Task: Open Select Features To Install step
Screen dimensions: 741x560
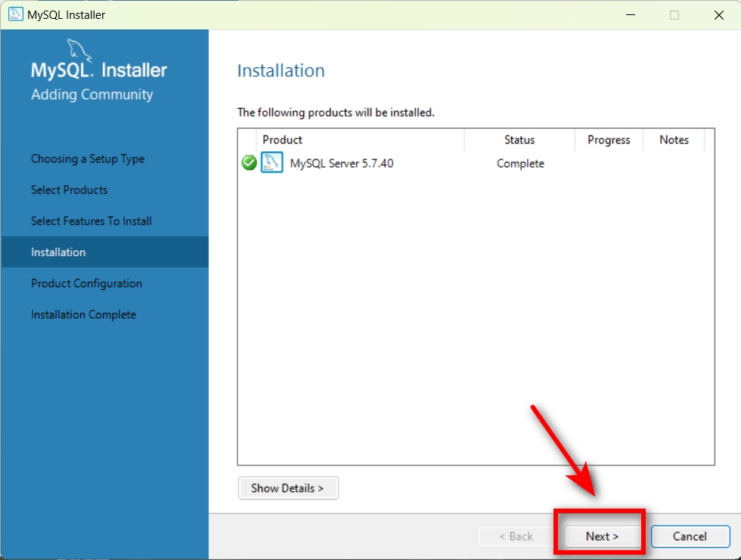Action: [91, 221]
